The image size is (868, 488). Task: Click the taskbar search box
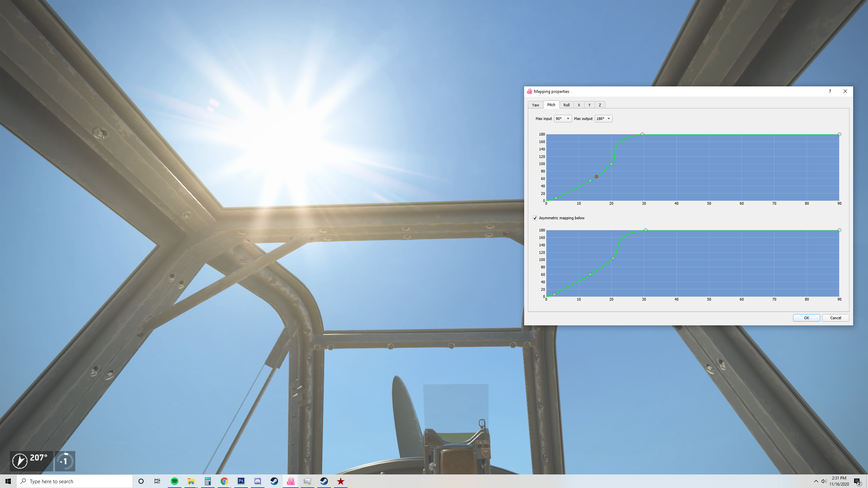pyautogui.click(x=75, y=481)
